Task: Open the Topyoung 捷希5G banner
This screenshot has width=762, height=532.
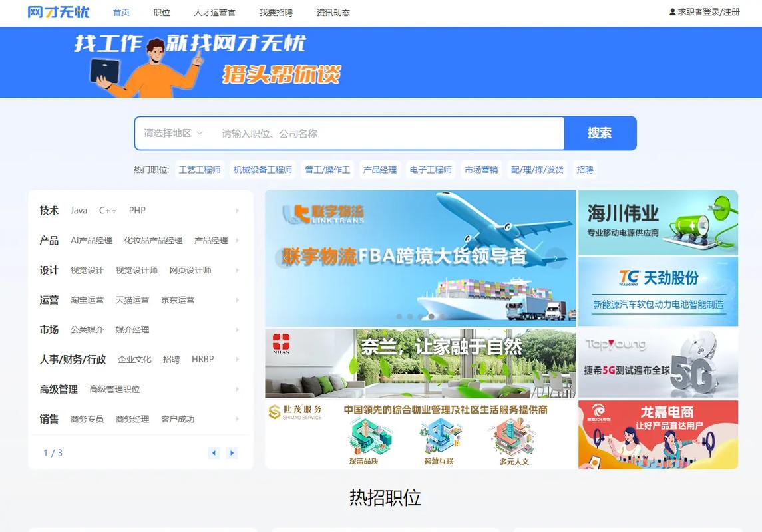Action: click(x=658, y=363)
